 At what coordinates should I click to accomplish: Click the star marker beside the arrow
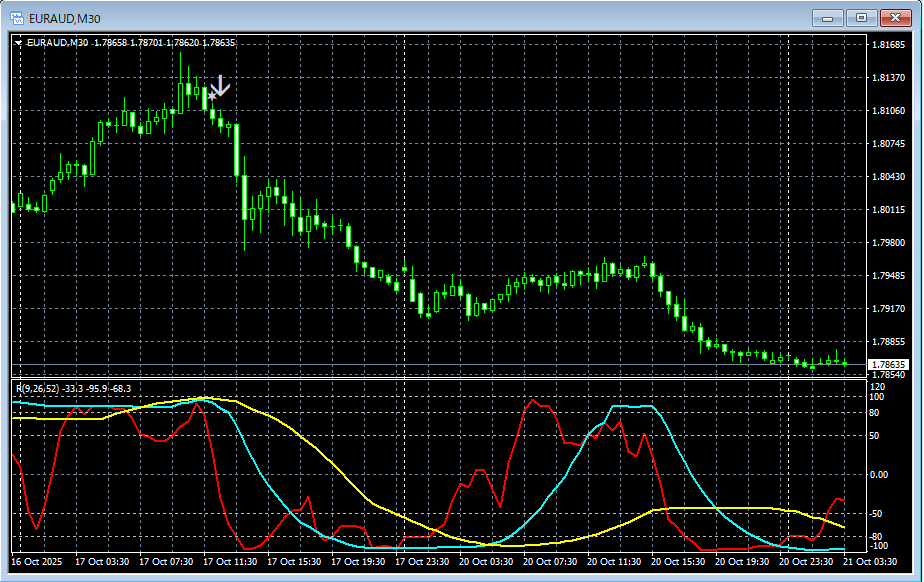[x=211, y=96]
